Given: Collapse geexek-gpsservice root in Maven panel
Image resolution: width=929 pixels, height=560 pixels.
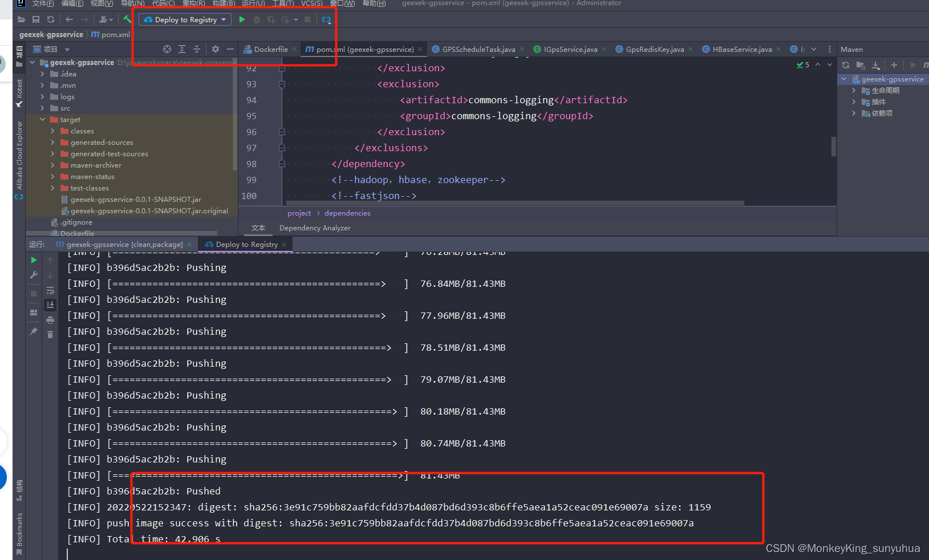Looking at the screenshot, I should 844,79.
